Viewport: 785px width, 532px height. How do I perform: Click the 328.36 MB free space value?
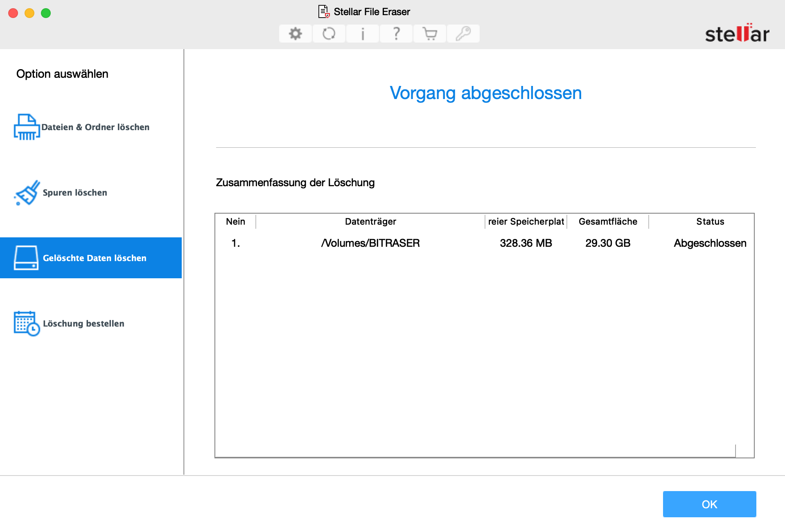(x=526, y=243)
